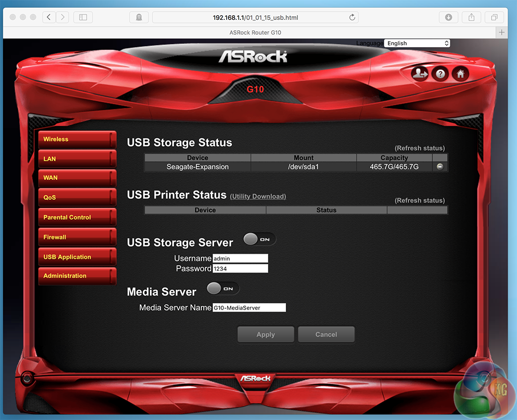Add a new Safari tab
This screenshot has height=420, width=517.
502,33
